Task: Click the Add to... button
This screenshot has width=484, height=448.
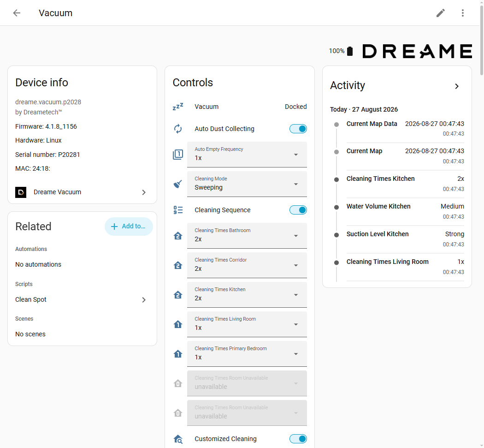Action: 129,227
